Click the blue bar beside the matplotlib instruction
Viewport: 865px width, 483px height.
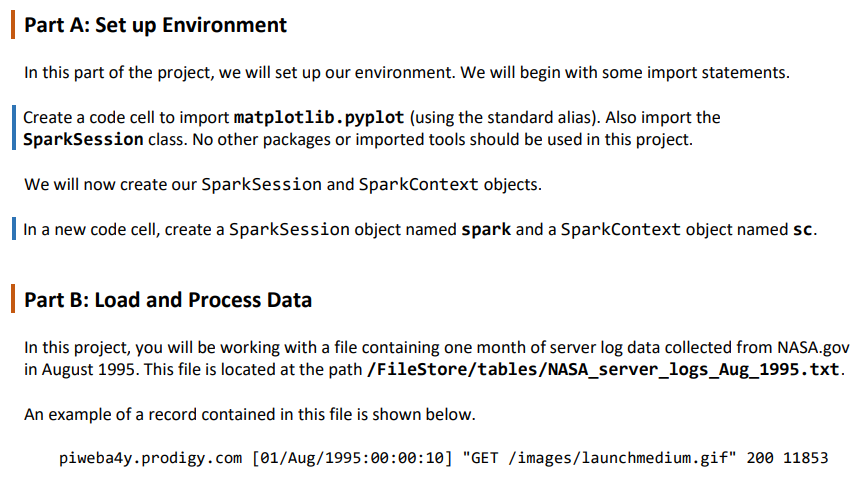pos(14,128)
